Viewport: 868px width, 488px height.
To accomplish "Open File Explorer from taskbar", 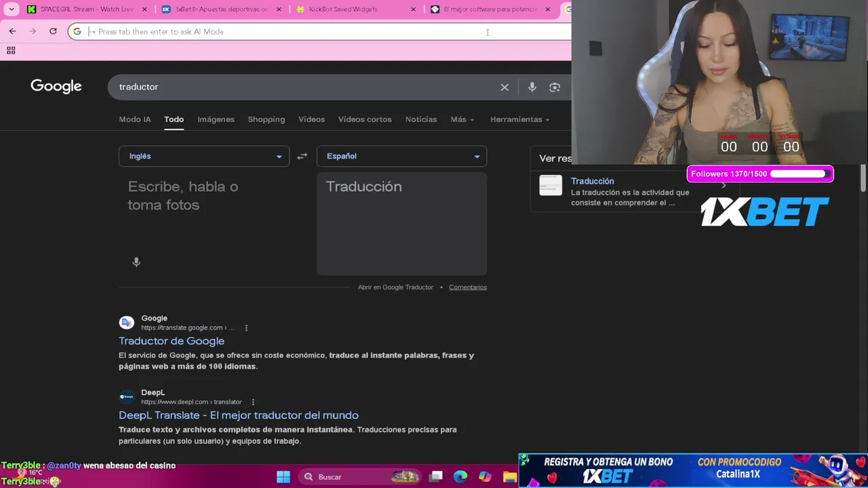I will pos(509,476).
